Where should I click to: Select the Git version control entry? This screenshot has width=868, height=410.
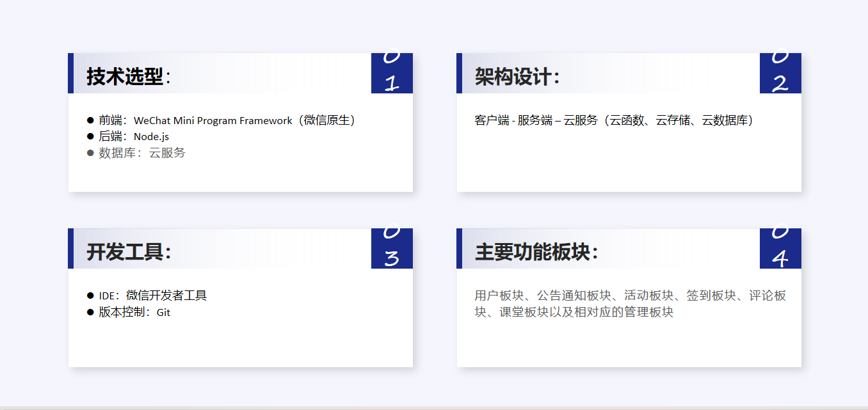click(134, 312)
